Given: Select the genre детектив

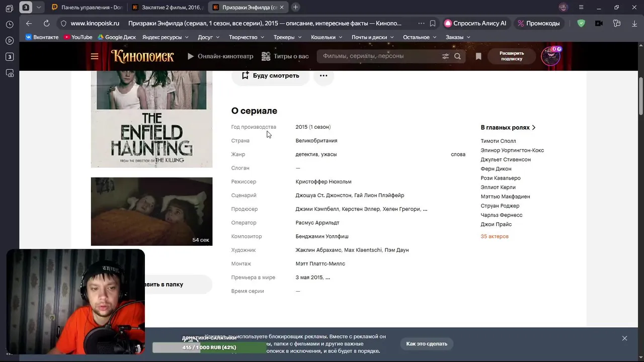Looking at the screenshot, I should (x=306, y=154).
